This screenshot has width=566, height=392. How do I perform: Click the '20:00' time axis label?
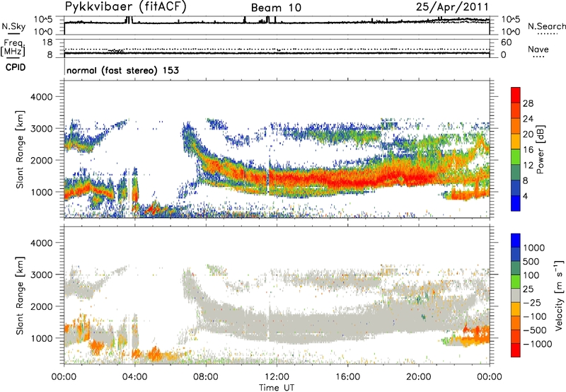click(419, 377)
